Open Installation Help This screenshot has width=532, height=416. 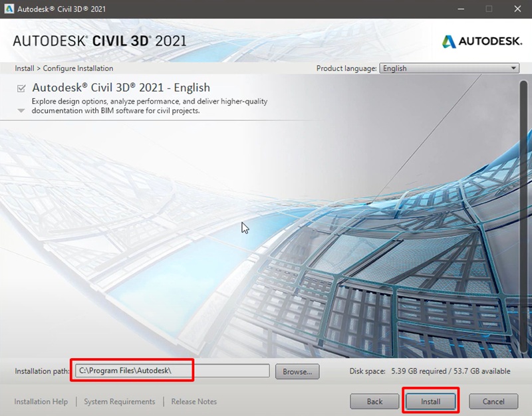click(x=42, y=401)
